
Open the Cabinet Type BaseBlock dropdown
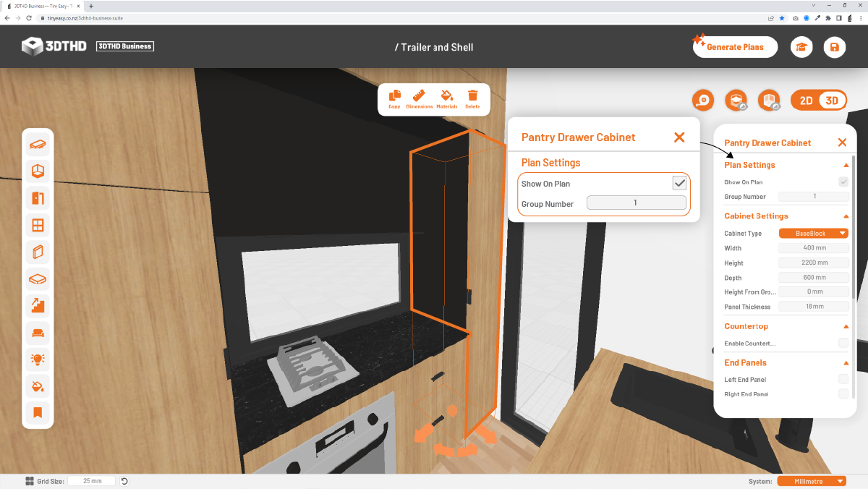(x=813, y=234)
